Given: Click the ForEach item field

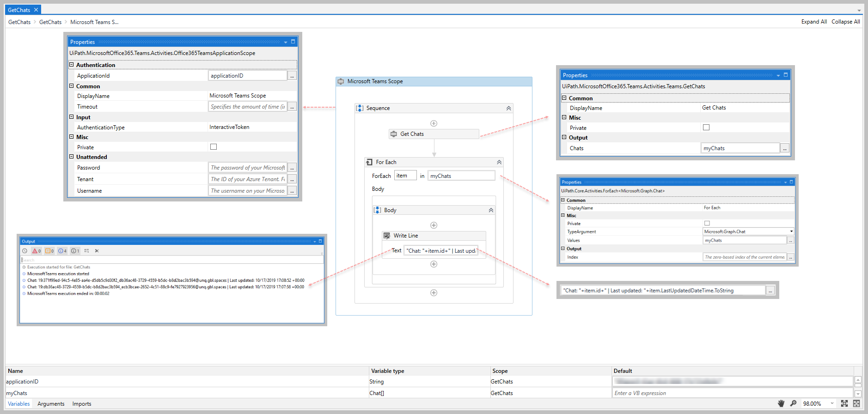Looking at the screenshot, I should pyautogui.click(x=405, y=176).
